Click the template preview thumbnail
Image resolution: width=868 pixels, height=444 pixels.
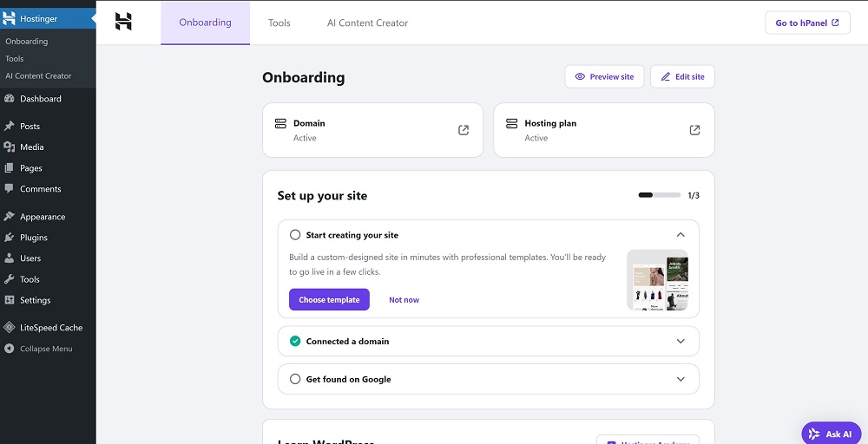pos(658,280)
